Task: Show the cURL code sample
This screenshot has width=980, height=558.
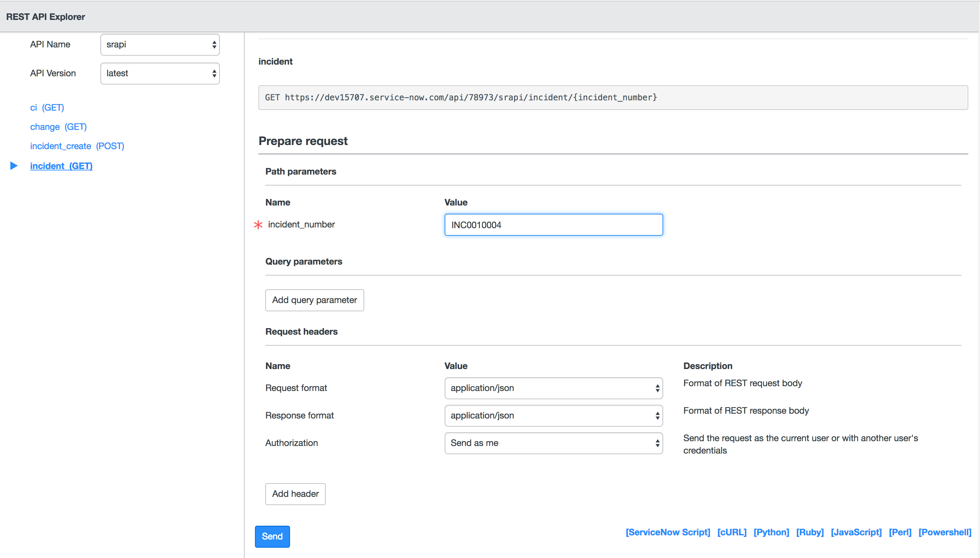Action: point(731,532)
